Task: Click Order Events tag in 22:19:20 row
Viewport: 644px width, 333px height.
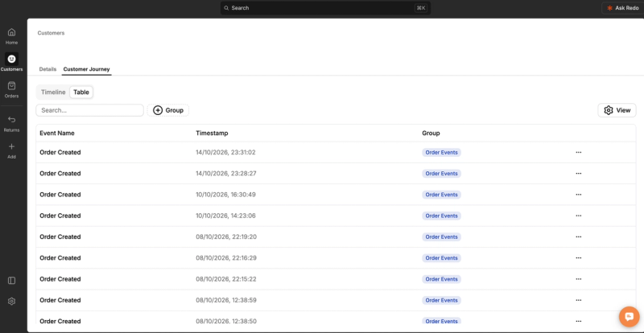Action: [x=441, y=237]
